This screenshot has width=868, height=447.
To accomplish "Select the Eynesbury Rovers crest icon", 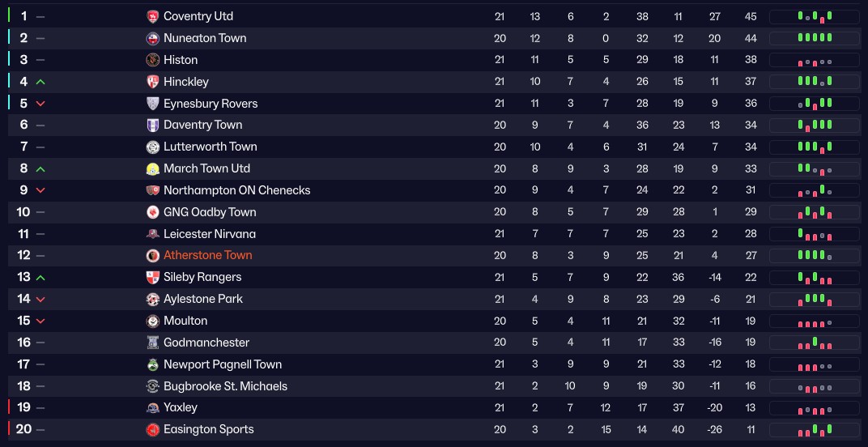I will (153, 104).
